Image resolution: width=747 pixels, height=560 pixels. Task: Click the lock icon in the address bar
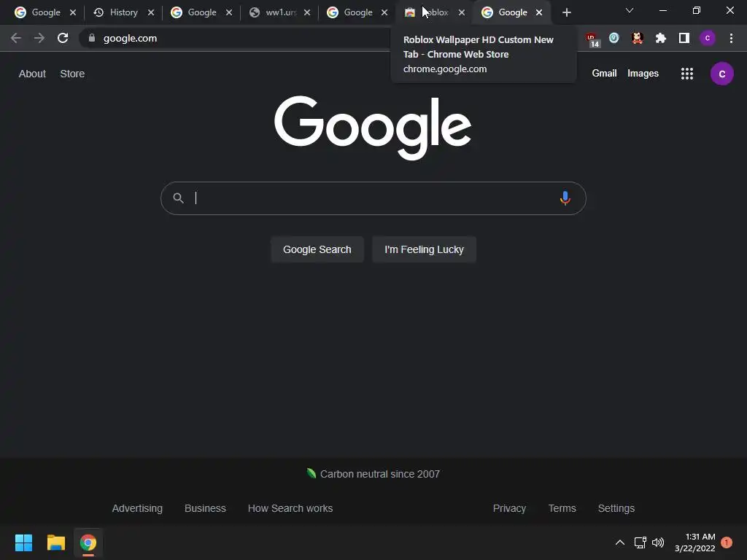(x=92, y=38)
